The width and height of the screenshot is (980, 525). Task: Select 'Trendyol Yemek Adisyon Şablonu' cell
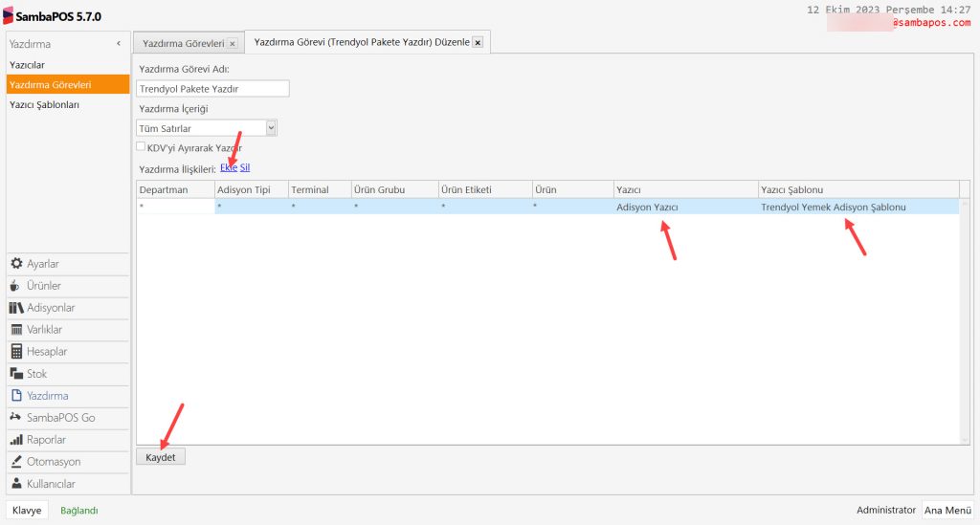[858, 207]
